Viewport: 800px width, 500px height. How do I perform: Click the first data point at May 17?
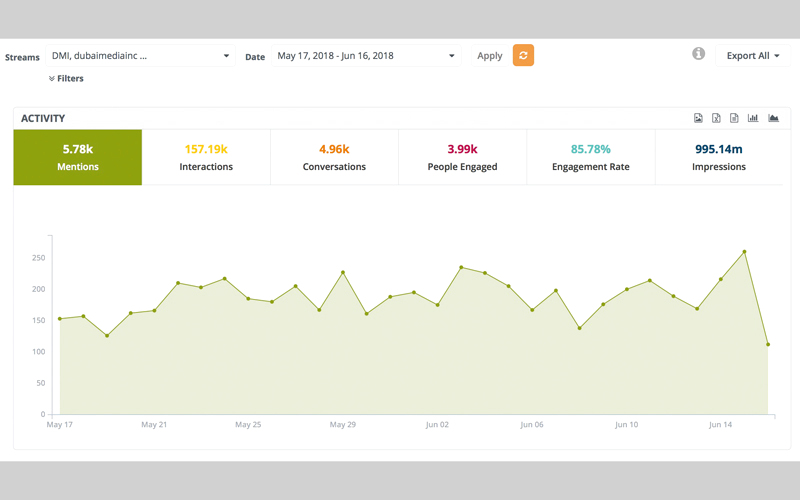point(60,319)
